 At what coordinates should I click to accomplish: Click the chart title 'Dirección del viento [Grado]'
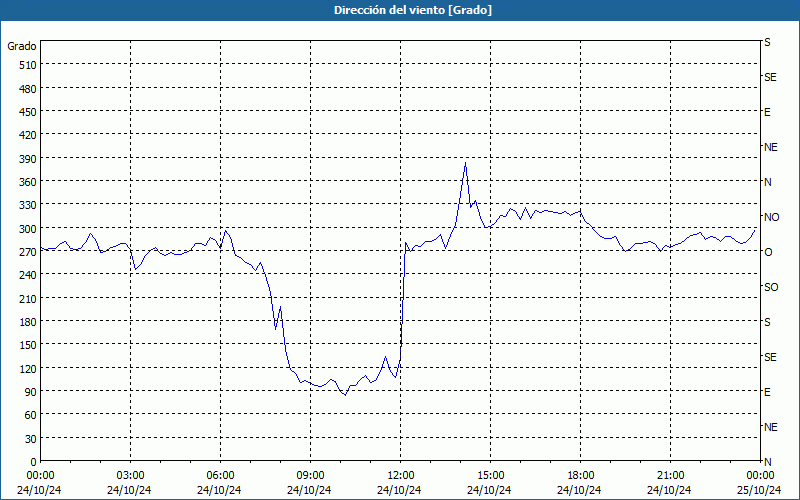point(413,10)
